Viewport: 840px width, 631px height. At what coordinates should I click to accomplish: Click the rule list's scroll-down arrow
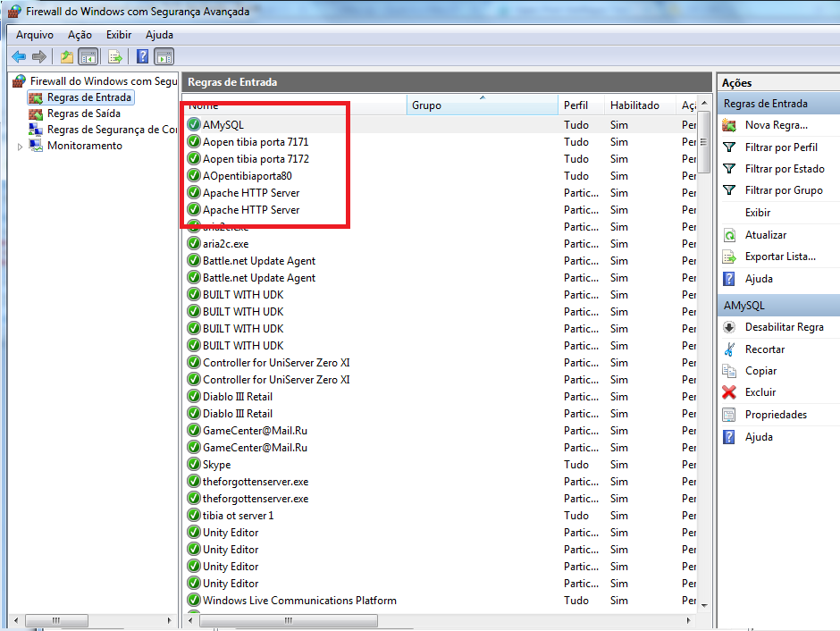pos(704,605)
